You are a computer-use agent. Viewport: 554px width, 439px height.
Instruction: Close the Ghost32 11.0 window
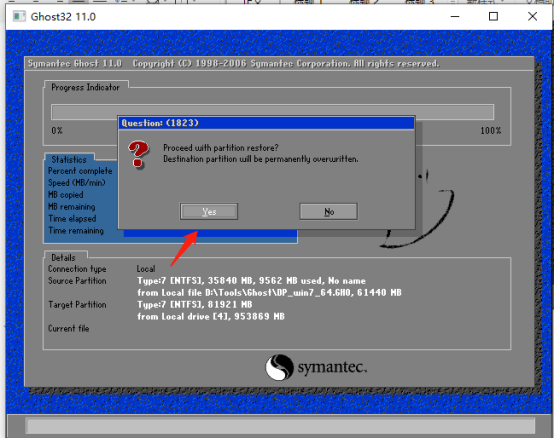(x=532, y=16)
